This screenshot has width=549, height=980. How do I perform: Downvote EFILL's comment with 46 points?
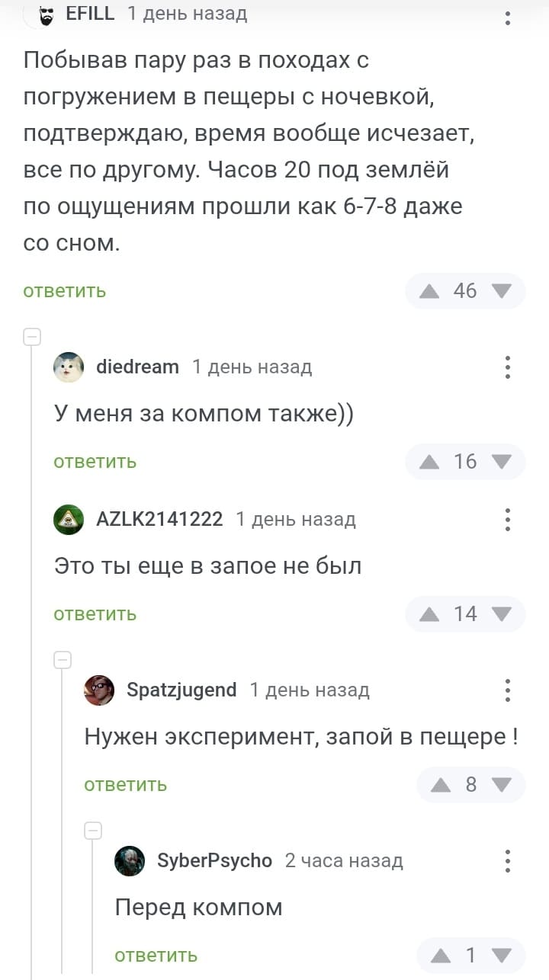[502, 291]
